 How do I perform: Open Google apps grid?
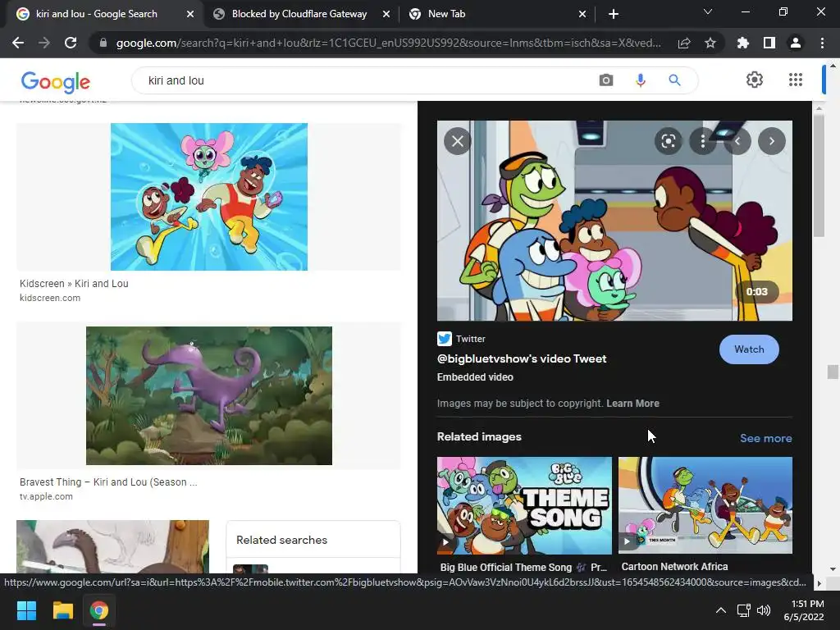pyautogui.click(x=796, y=80)
